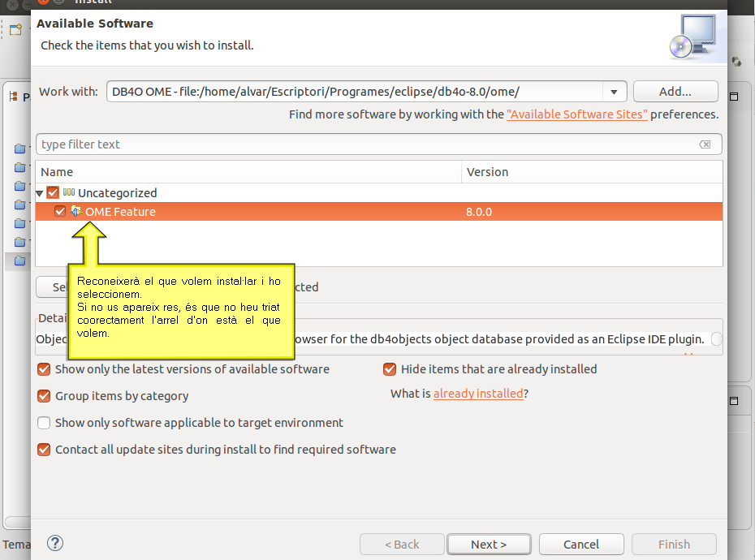The height and width of the screenshot is (560, 755).
Task: Click the description scroll handle in Details
Action: (717, 339)
